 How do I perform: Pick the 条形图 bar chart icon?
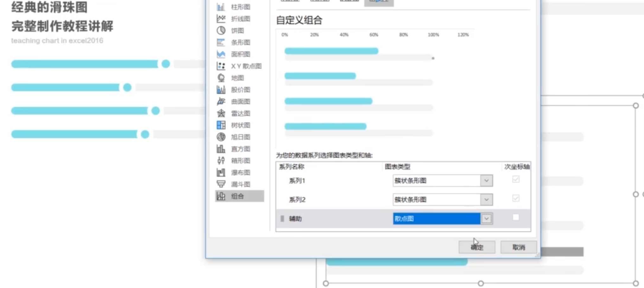click(x=221, y=42)
